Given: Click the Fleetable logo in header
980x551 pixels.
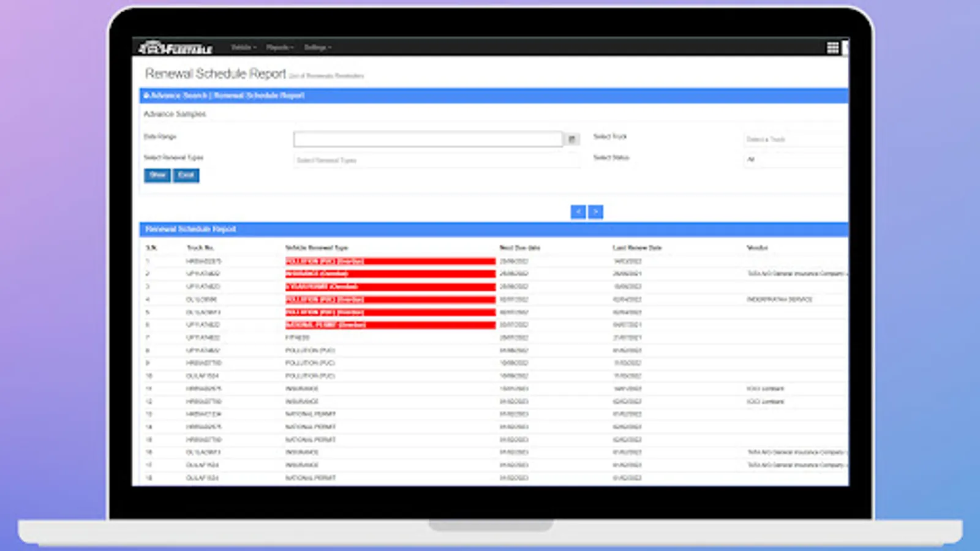Looking at the screenshot, I should pos(175,47).
